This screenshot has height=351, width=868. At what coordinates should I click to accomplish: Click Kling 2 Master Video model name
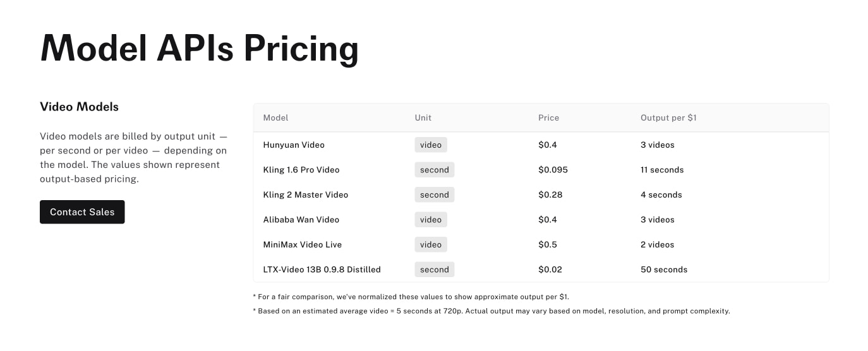coord(306,194)
